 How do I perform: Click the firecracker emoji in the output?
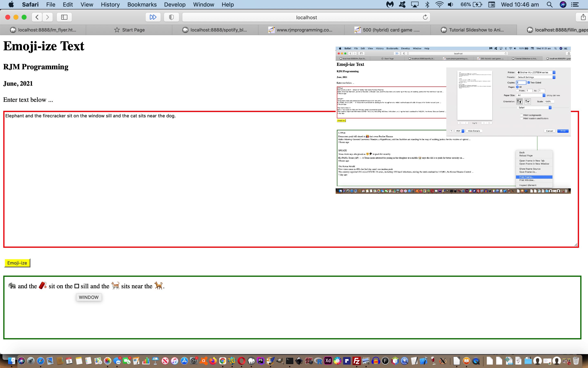click(x=43, y=285)
